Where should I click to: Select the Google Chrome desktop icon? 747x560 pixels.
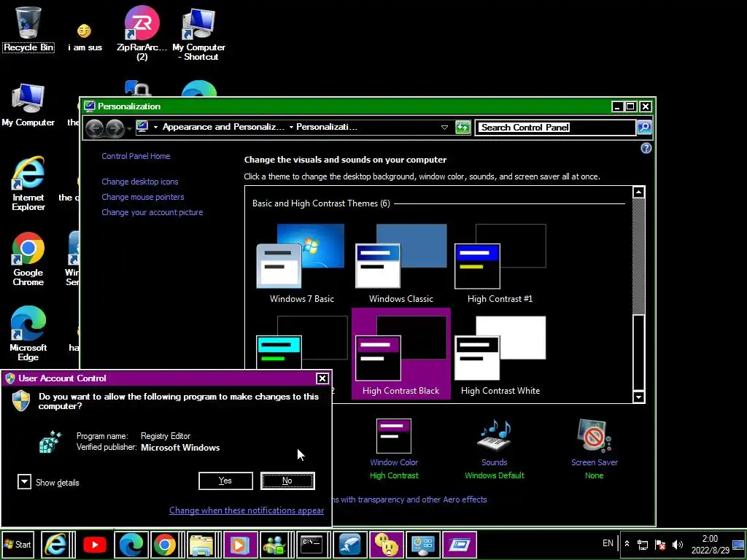click(28, 259)
